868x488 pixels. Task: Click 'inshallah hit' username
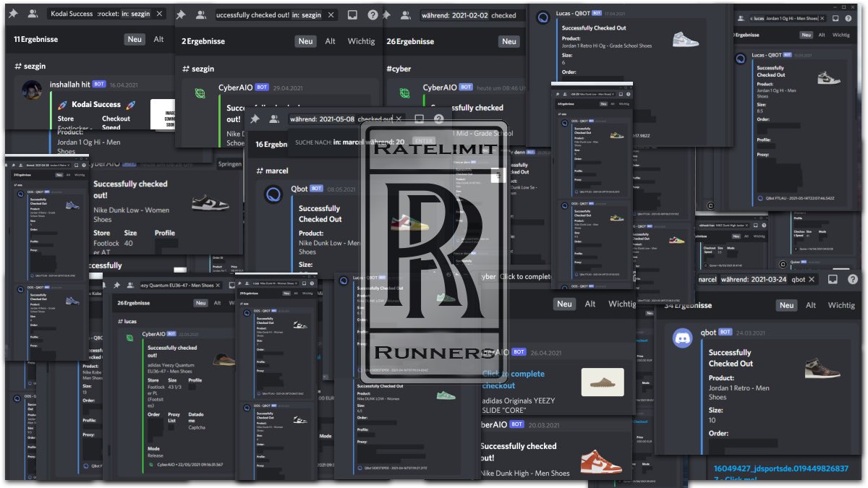(69, 84)
